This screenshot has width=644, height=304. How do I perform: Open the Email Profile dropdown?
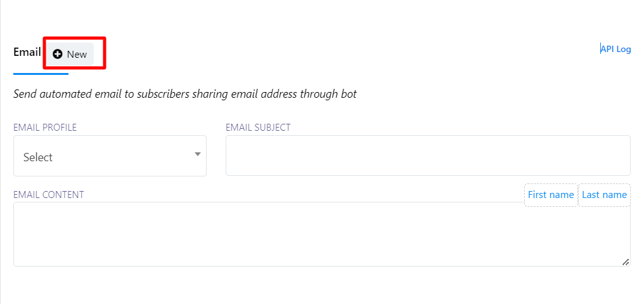tap(110, 155)
